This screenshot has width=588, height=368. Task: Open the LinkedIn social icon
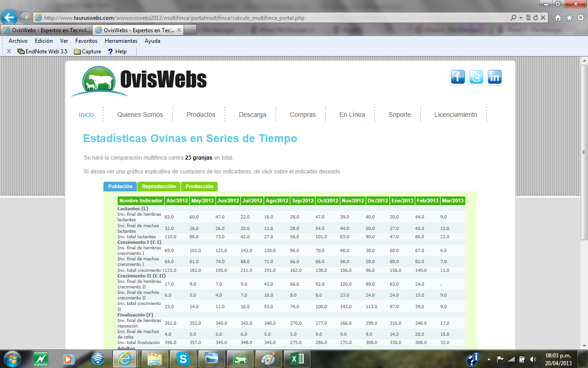point(494,77)
